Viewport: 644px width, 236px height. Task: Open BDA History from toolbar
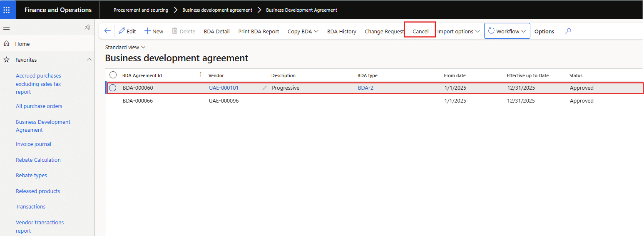(341, 31)
